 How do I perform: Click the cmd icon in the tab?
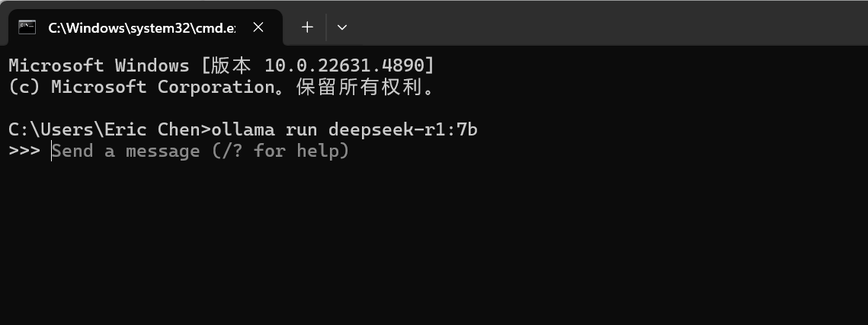tap(27, 27)
